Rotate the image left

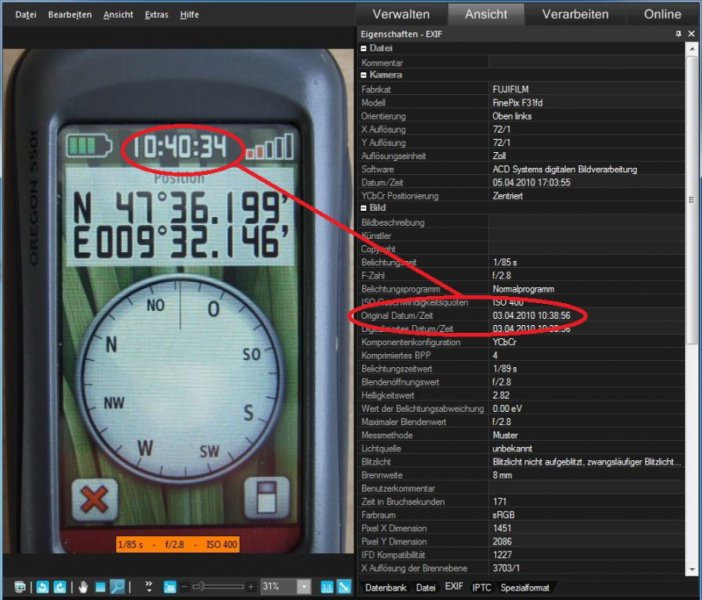[x=42, y=587]
